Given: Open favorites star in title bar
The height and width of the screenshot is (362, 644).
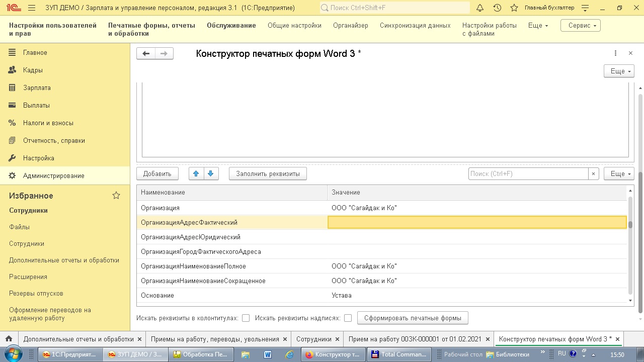Looking at the screenshot, I should coord(514,8).
